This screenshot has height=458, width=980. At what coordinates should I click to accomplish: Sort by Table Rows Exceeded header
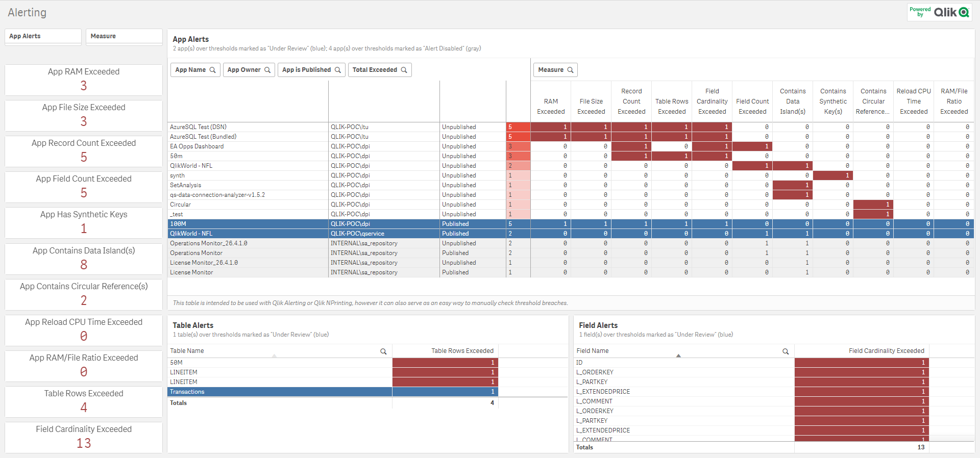tap(462, 351)
